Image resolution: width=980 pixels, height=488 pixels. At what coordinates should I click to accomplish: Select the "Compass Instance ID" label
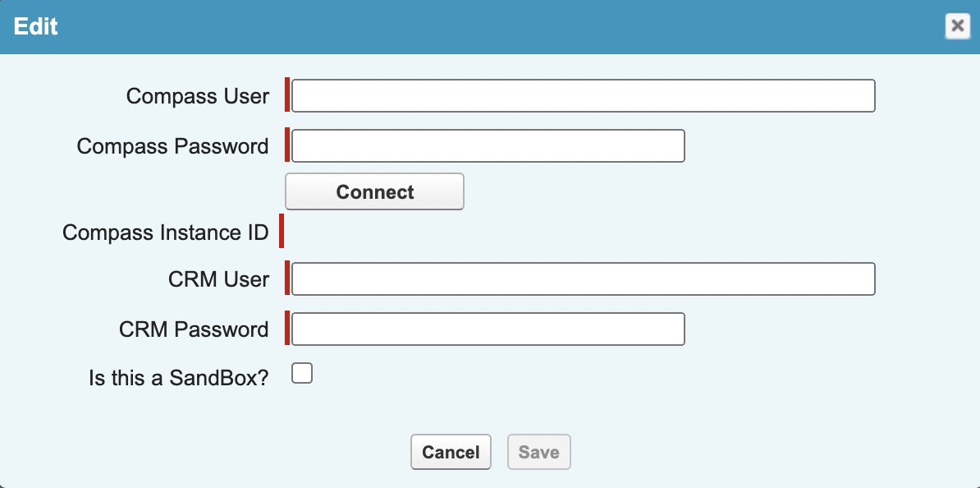165,232
